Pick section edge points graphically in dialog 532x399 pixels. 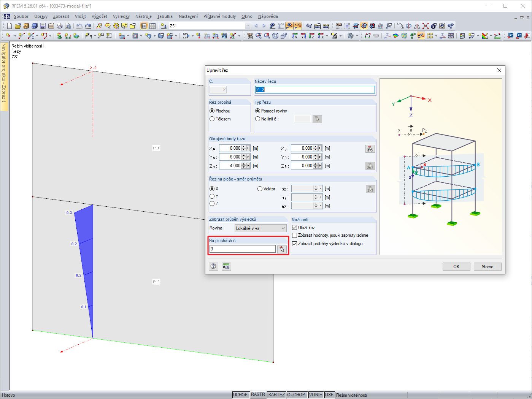pyautogui.click(x=370, y=149)
